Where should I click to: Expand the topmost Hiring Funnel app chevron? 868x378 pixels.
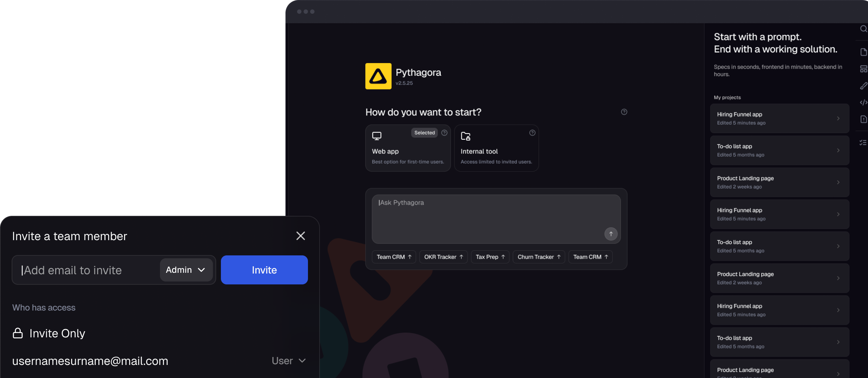pyautogui.click(x=838, y=119)
